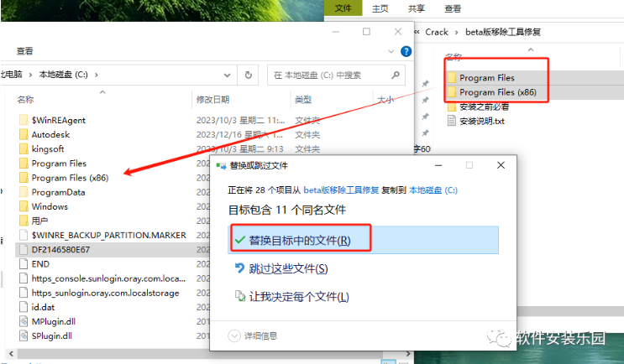
Task: Click the id.dat file icon
Action: coord(23,307)
